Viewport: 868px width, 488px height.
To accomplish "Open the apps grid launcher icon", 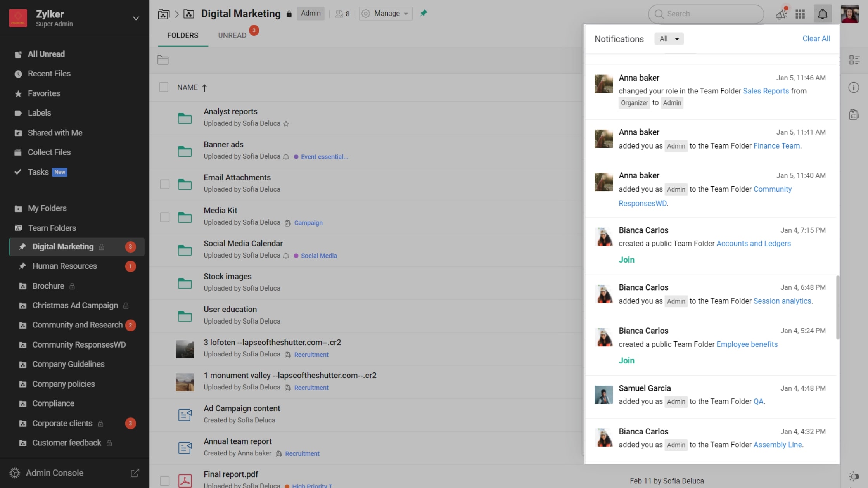I will 800,14.
